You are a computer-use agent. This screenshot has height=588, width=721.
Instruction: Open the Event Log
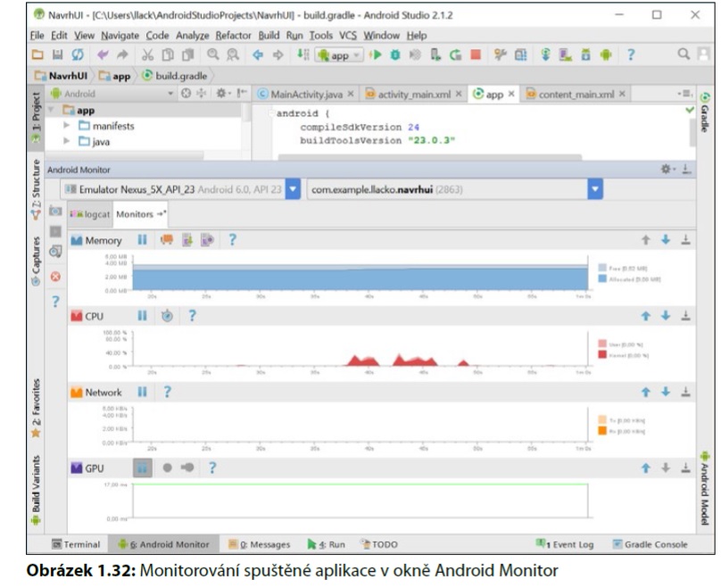click(x=565, y=544)
